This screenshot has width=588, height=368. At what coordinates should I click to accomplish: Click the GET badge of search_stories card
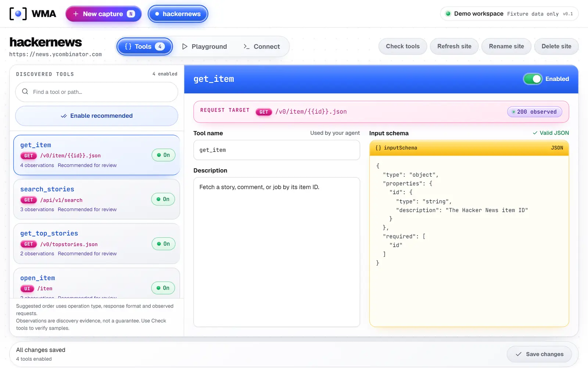click(x=29, y=200)
